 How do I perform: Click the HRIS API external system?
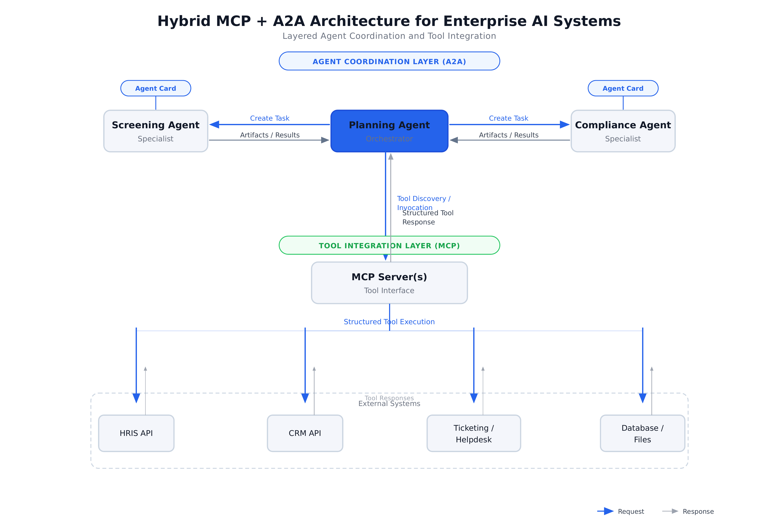pos(136,433)
